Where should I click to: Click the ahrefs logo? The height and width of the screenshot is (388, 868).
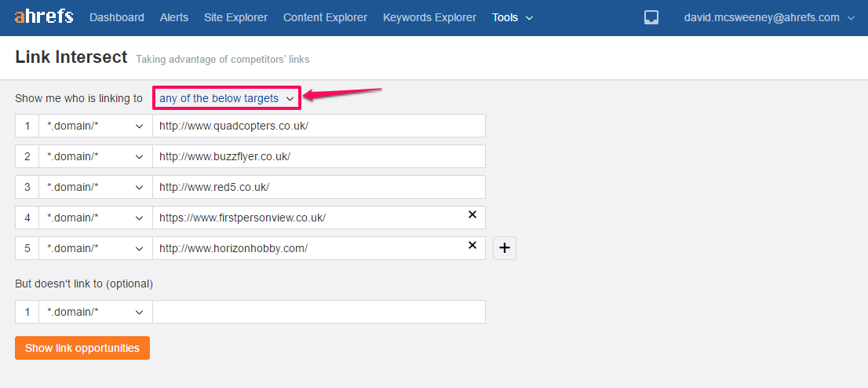pos(44,16)
